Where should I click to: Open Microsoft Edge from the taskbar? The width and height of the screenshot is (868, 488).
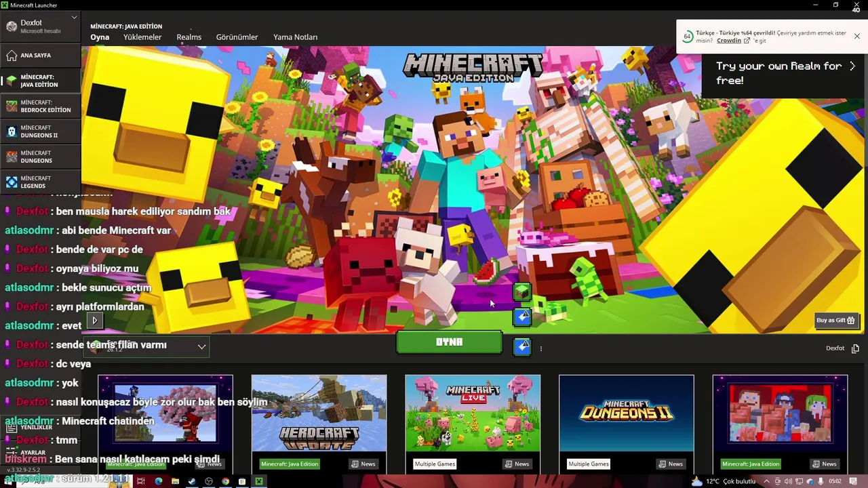(158, 481)
